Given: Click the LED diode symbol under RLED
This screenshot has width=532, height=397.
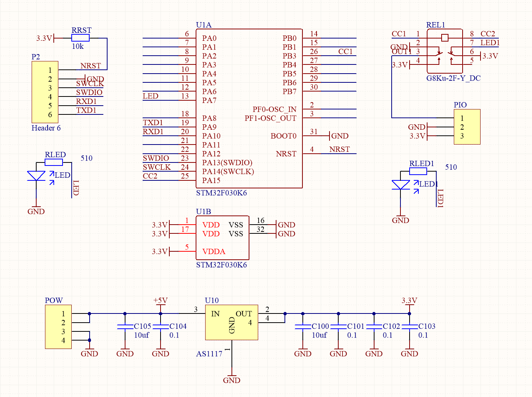Looking at the screenshot, I should [x=36, y=176].
